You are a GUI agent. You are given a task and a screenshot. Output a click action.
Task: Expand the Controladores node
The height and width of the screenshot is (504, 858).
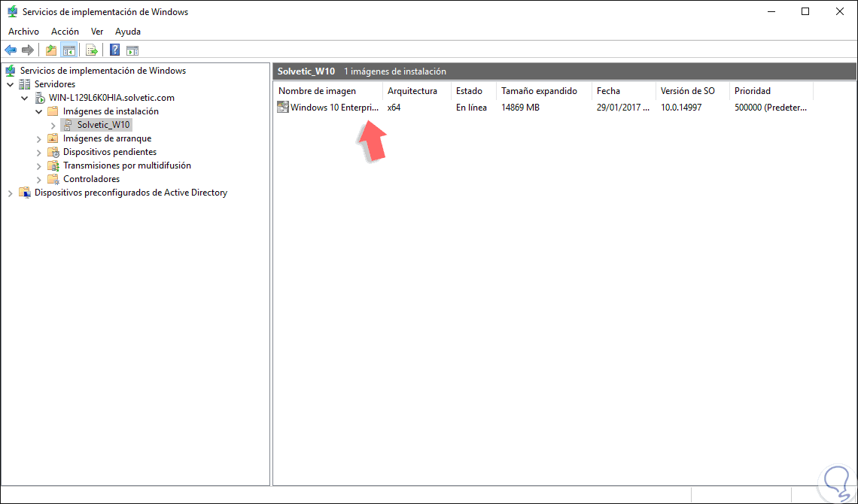tap(39, 179)
